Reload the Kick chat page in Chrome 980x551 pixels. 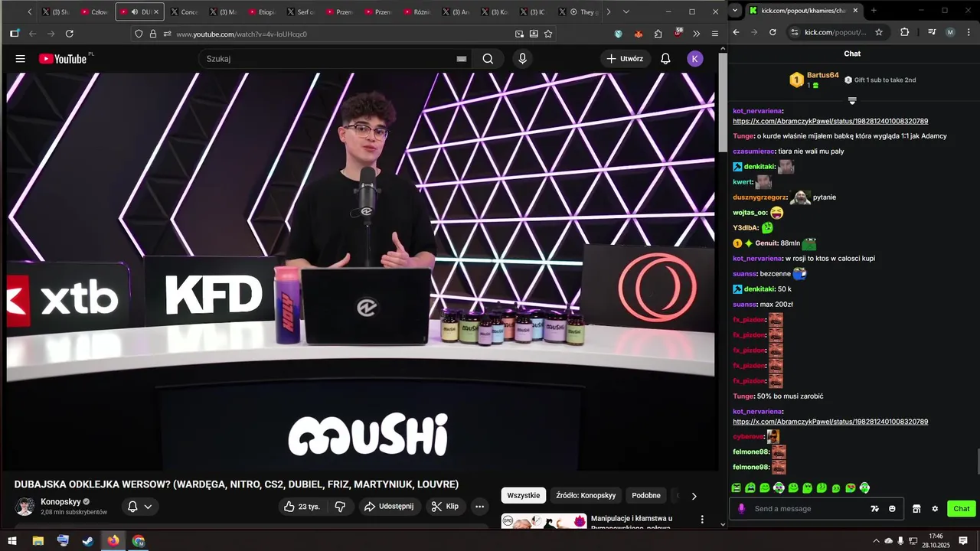[773, 32]
